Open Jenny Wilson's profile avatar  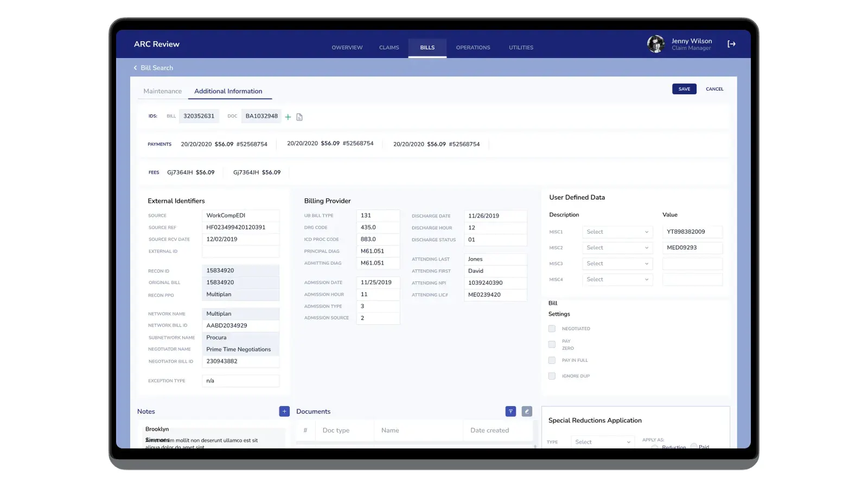[x=656, y=44]
